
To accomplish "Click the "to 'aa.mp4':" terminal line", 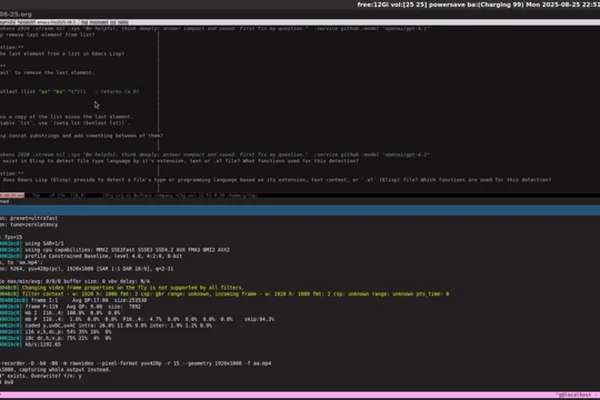I will [x=21, y=263].
